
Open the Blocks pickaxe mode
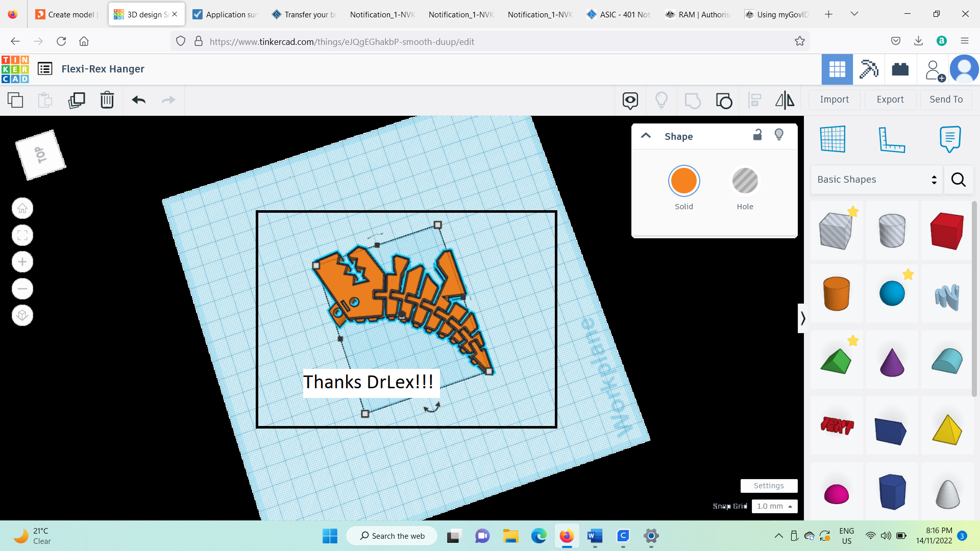click(x=869, y=69)
